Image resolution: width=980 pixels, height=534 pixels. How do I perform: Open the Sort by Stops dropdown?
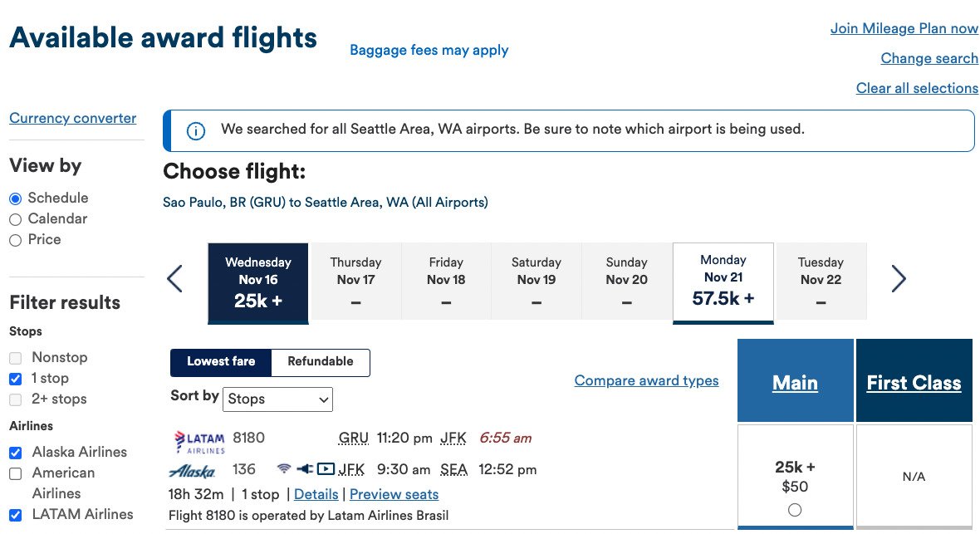277,399
